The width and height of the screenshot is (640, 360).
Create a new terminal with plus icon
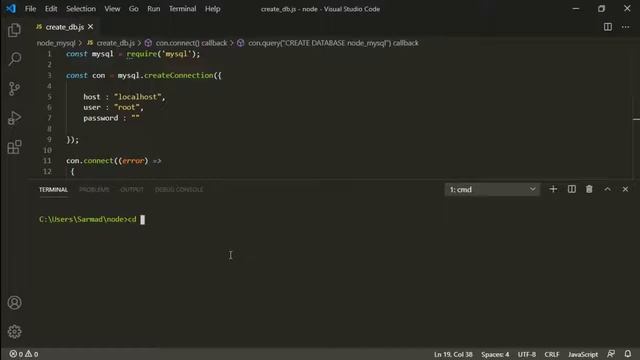pos(553,189)
